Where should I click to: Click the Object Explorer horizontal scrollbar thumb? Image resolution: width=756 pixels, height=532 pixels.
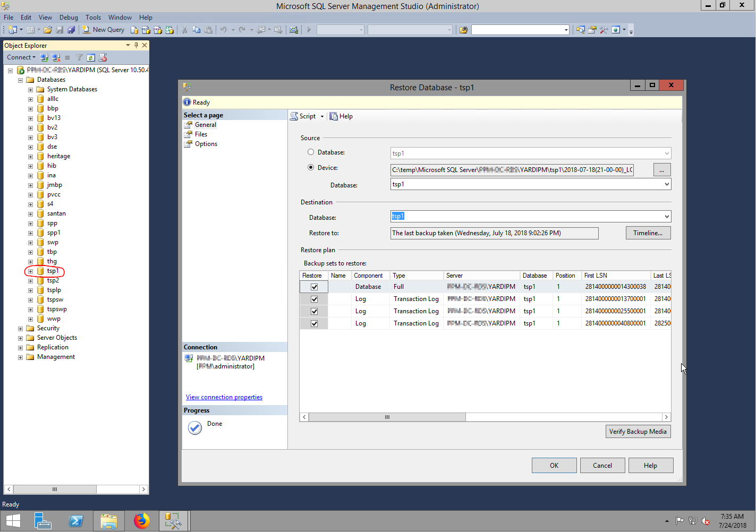point(55,490)
